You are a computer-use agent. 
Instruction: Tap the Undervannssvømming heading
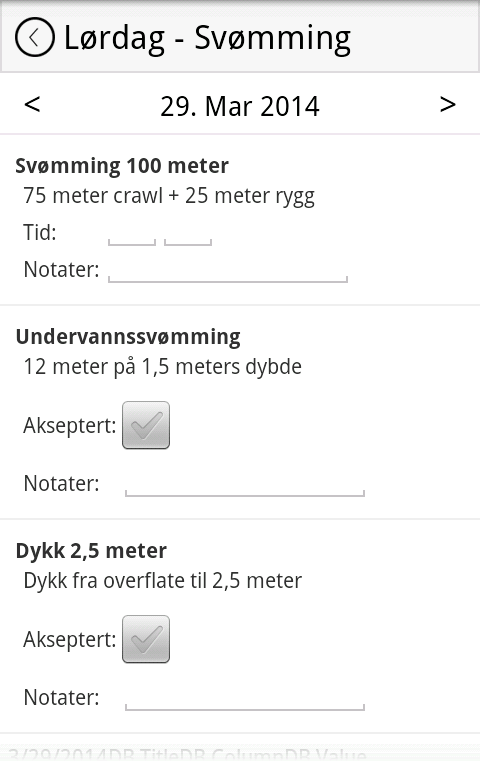128,337
